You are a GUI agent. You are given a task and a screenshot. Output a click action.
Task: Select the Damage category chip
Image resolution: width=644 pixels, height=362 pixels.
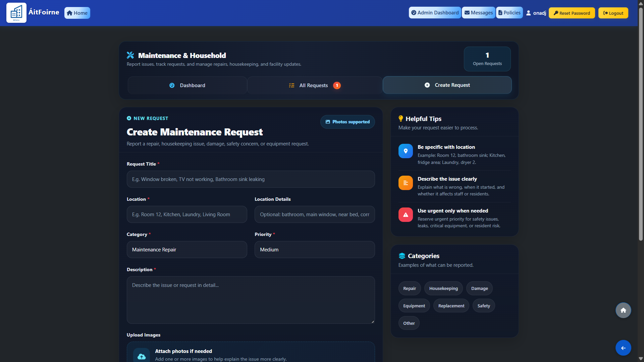(x=479, y=289)
